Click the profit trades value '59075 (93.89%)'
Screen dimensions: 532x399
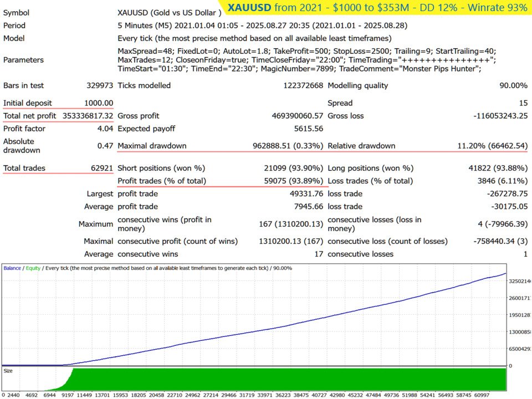pos(294,181)
